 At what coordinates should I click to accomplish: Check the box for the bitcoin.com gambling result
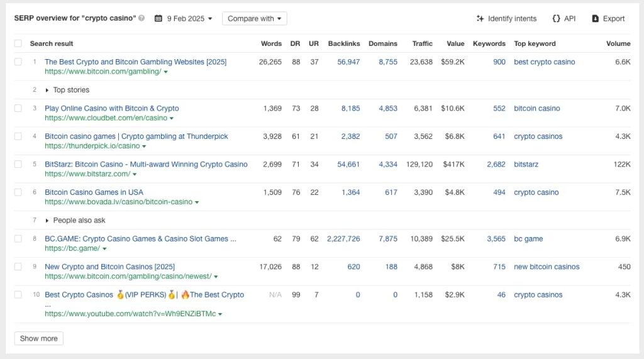click(x=18, y=62)
